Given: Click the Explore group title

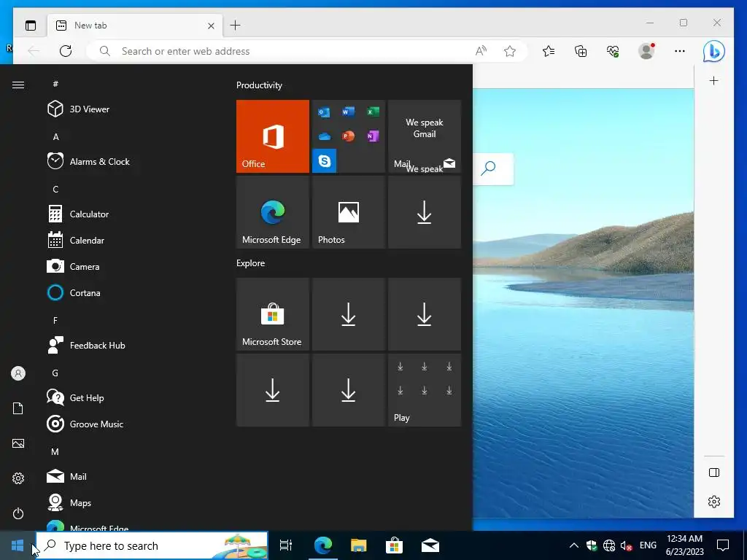Looking at the screenshot, I should (x=251, y=262).
